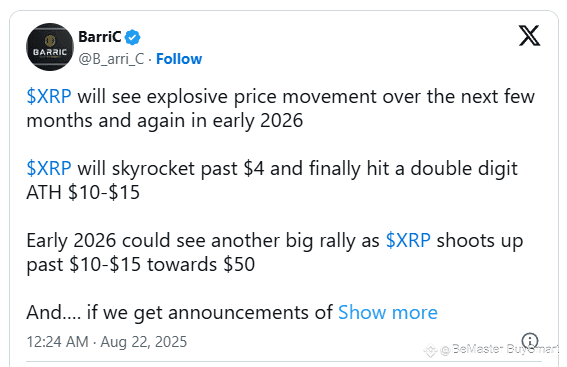567x367 pixels.
Task: Click the watermark logo icon
Action: pos(430,350)
